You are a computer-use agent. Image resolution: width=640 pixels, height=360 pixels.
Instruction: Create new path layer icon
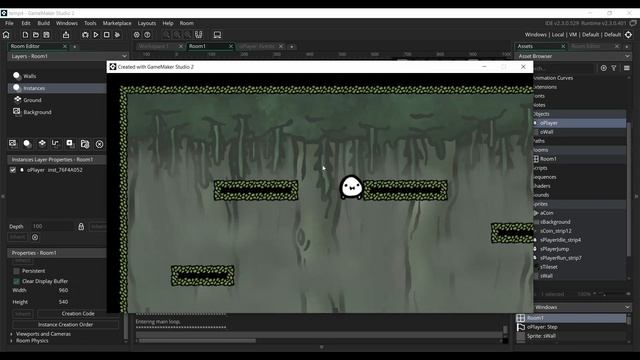tap(56, 143)
